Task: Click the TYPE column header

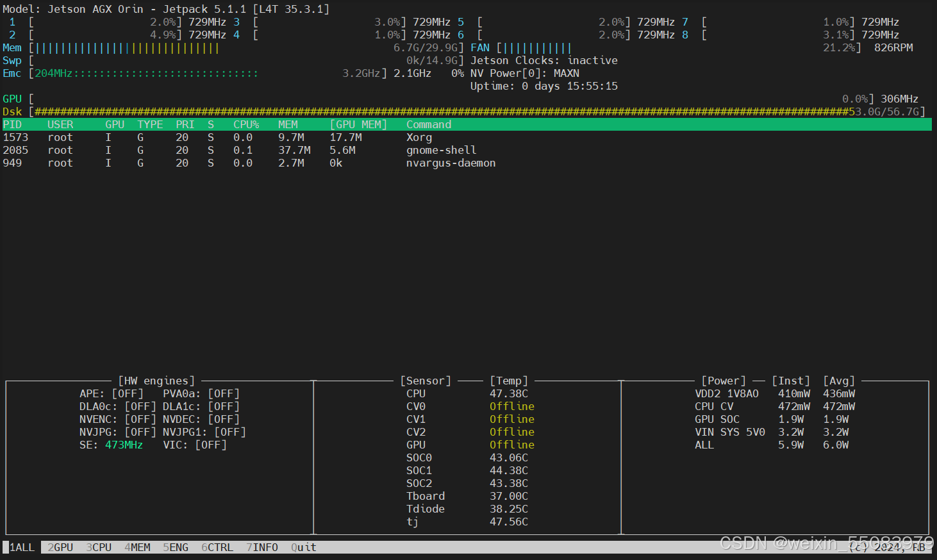Action: pyautogui.click(x=150, y=124)
